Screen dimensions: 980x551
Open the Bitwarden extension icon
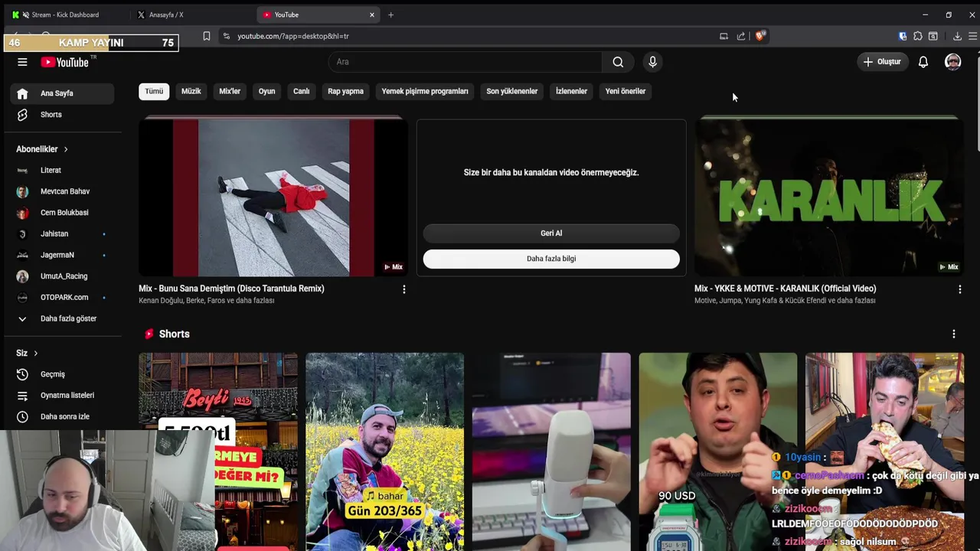pos(903,36)
